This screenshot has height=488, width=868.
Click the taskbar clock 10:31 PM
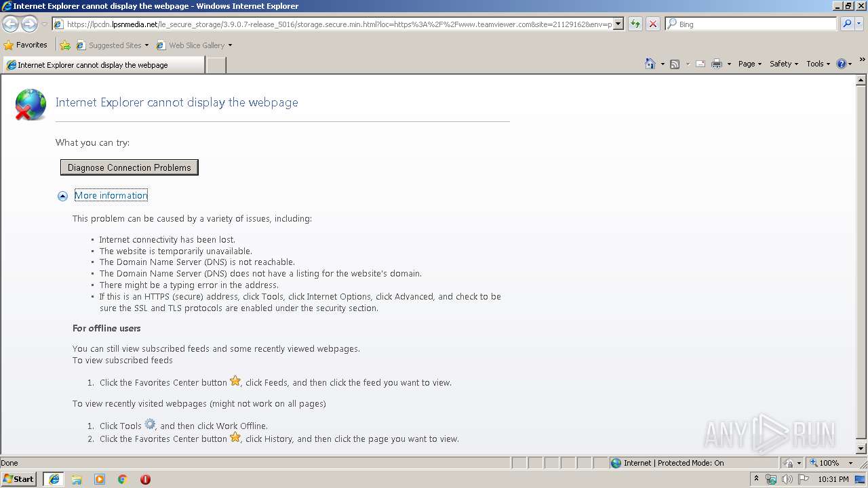click(x=833, y=479)
